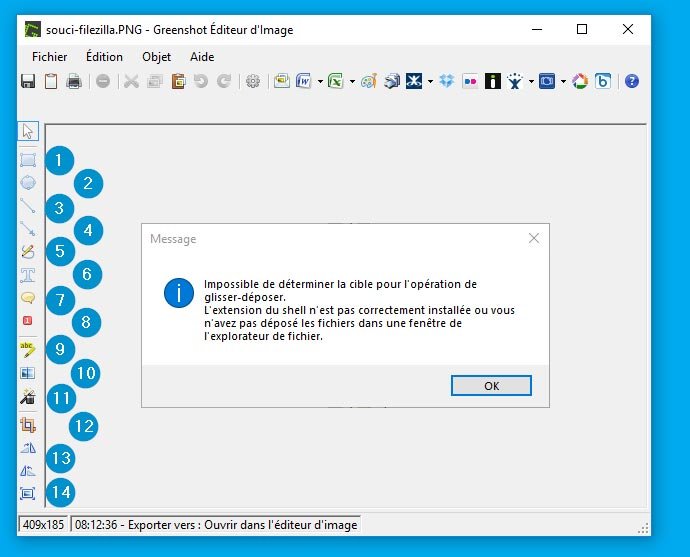Attach image to Jira issue

515,81
